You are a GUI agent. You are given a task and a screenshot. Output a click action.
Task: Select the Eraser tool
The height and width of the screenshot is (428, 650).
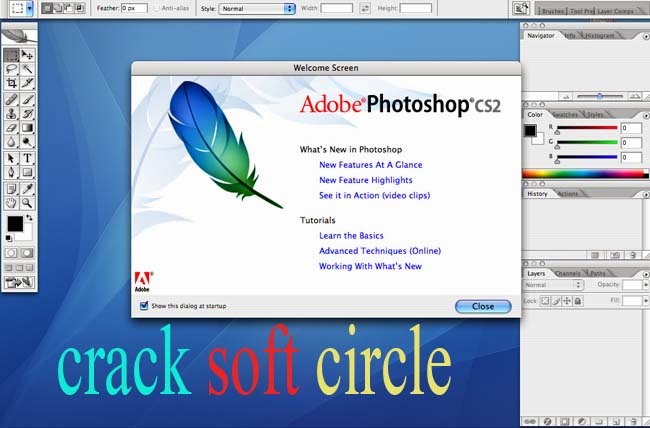(12, 128)
